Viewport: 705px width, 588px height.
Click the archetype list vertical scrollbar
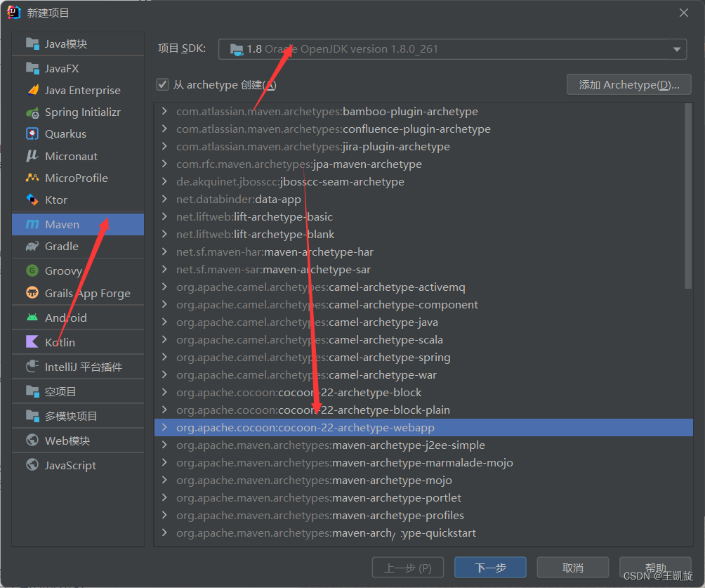coord(688,196)
